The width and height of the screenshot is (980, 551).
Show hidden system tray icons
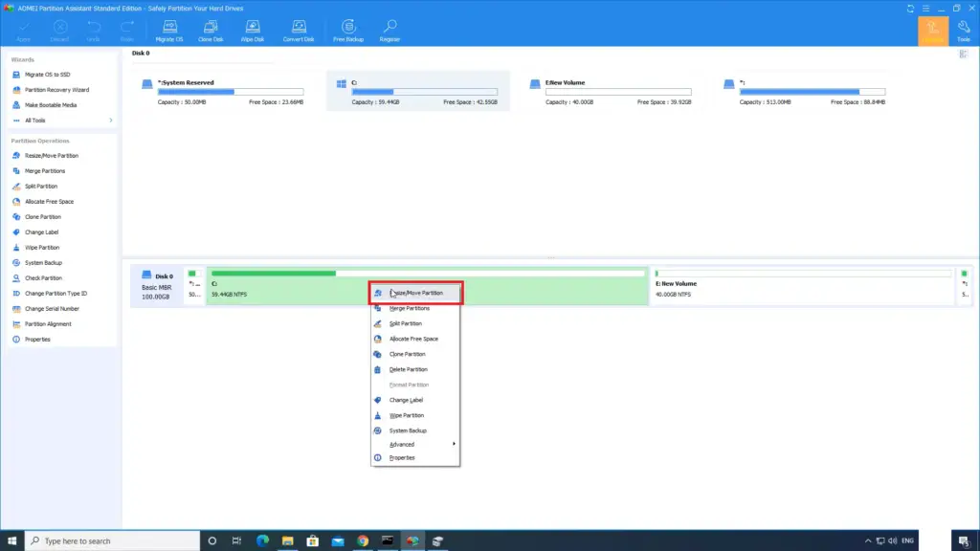point(867,541)
